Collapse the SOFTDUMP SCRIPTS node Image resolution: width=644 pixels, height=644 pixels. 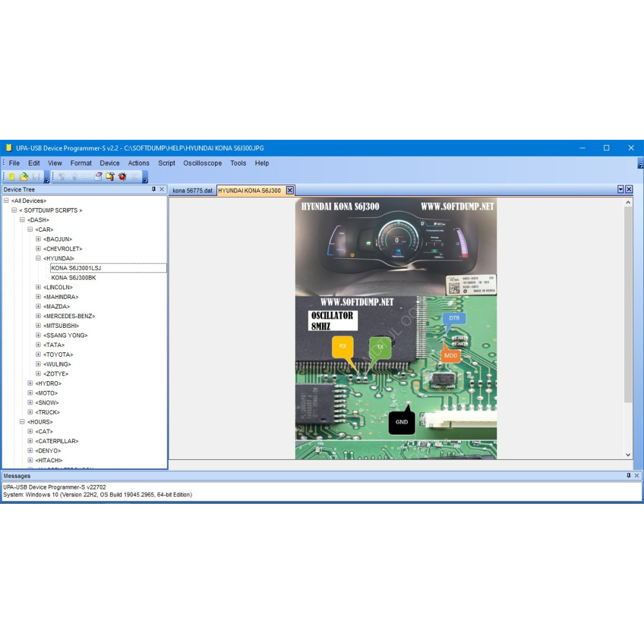coord(14,210)
